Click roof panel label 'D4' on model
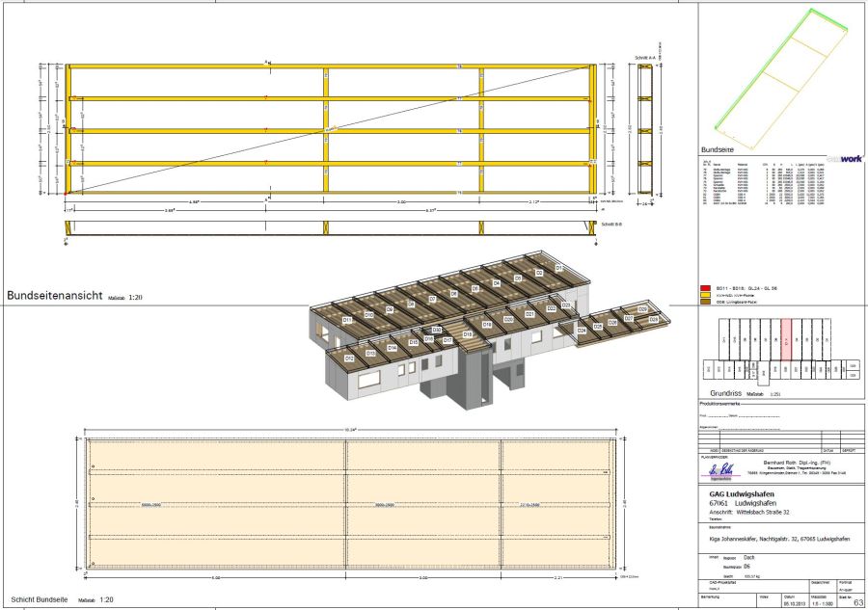 click(497, 283)
